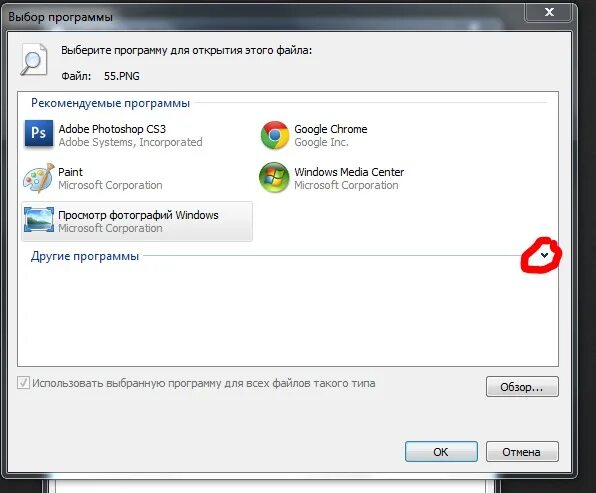Select 'Просмотр фотографий Windows' name text
The image size is (596, 493).
(x=138, y=215)
